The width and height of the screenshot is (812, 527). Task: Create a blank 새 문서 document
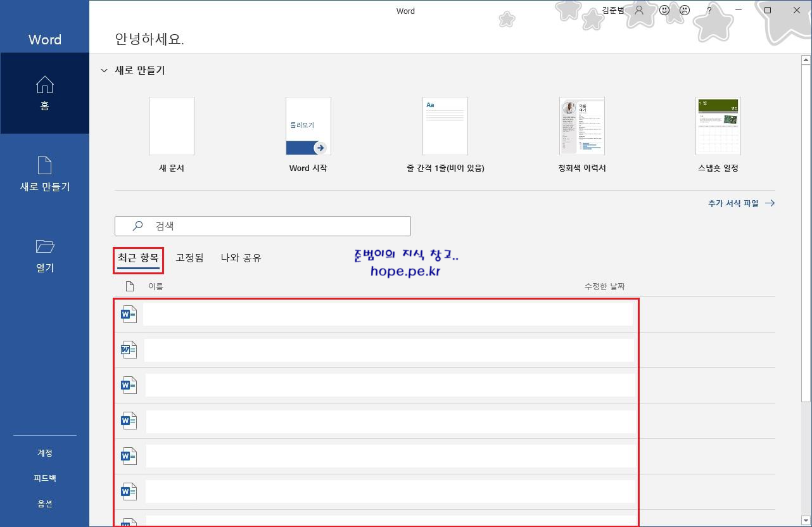point(172,135)
